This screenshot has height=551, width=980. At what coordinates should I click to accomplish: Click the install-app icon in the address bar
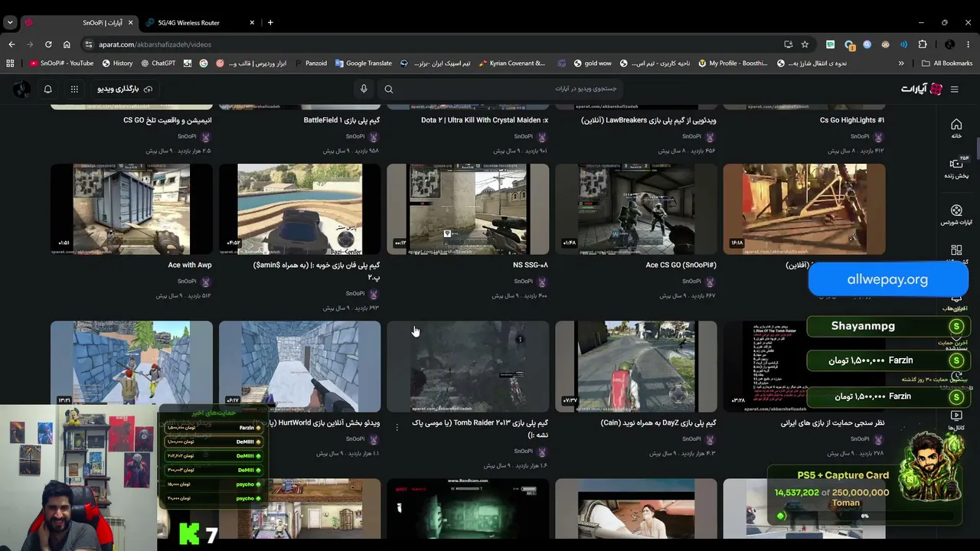[788, 44]
